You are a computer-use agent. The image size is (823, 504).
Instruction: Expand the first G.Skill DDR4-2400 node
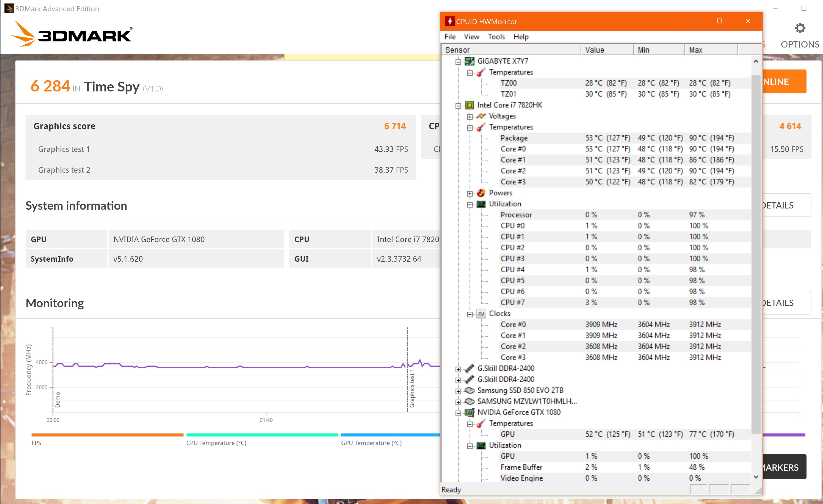[458, 369]
